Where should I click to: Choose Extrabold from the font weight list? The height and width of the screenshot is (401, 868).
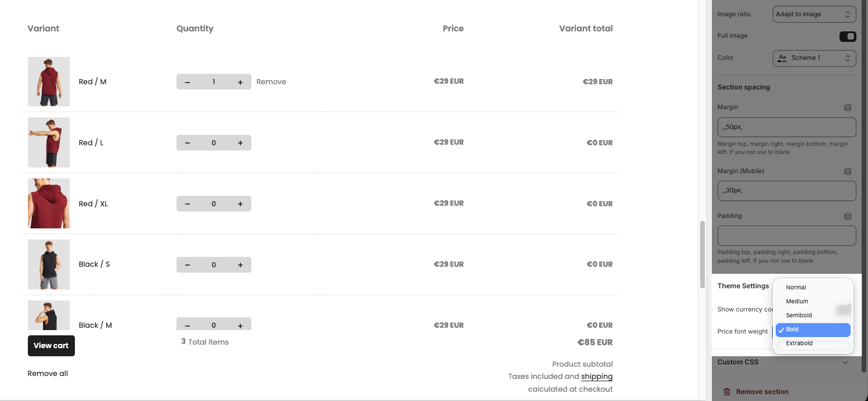[x=799, y=343]
